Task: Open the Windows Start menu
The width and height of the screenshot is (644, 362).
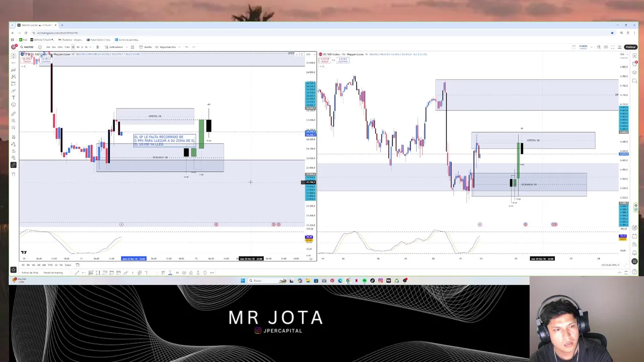Action: [243, 281]
